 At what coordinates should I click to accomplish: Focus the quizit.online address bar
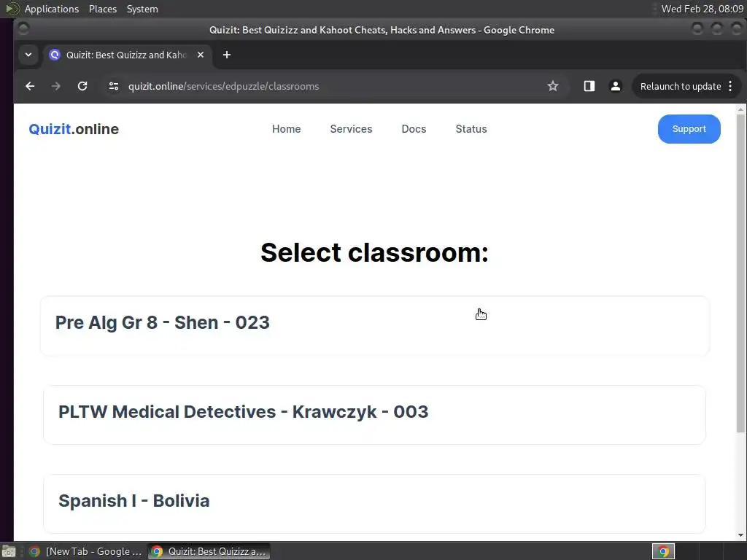click(x=333, y=86)
